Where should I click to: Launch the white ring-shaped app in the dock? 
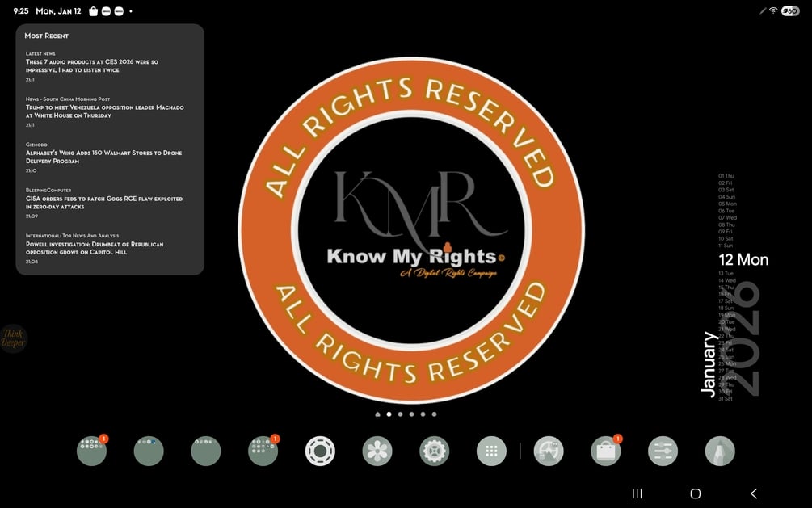click(320, 451)
